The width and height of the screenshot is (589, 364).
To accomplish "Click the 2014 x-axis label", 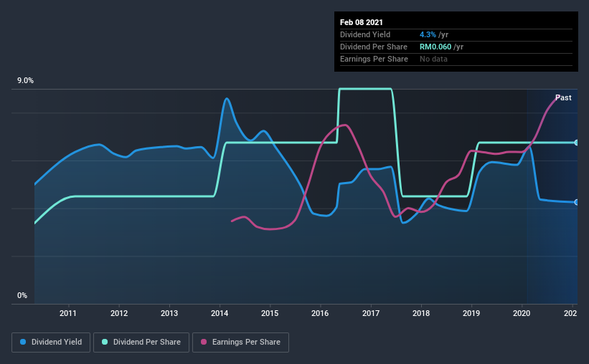I will coord(220,313).
